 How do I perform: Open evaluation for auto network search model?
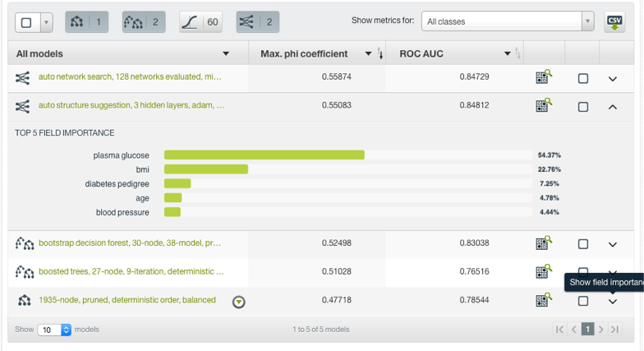click(x=543, y=78)
